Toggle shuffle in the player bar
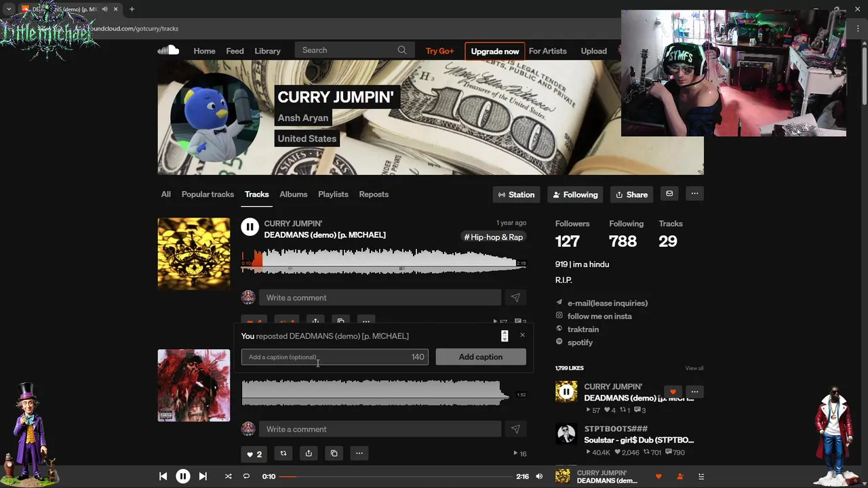Viewport: 868px width, 488px height. (x=228, y=476)
